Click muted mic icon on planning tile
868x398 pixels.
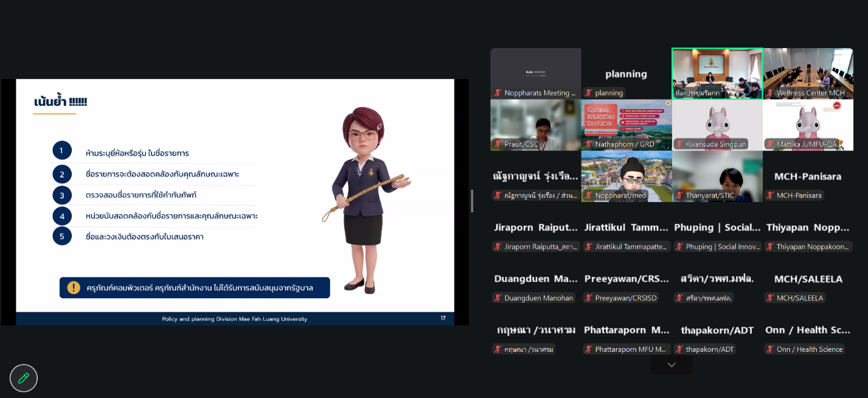tap(589, 93)
